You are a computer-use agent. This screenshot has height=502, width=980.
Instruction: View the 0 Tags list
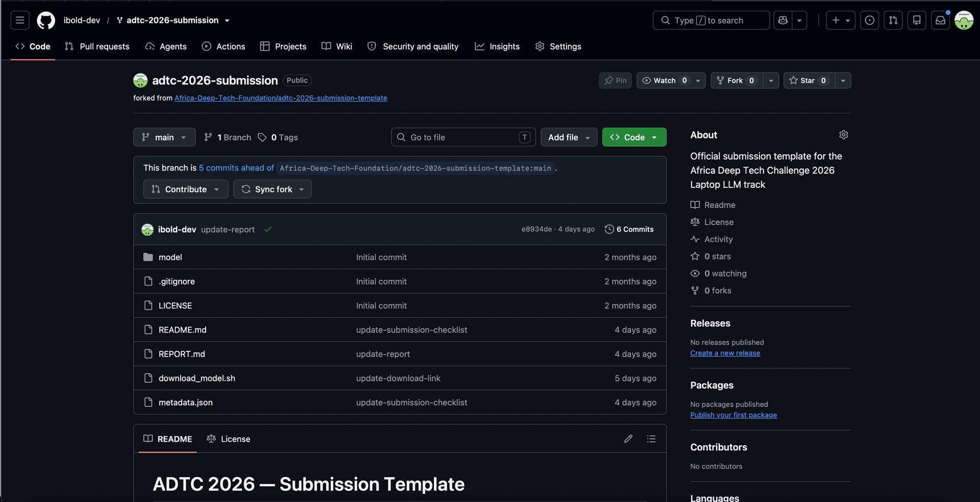point(278,137)
